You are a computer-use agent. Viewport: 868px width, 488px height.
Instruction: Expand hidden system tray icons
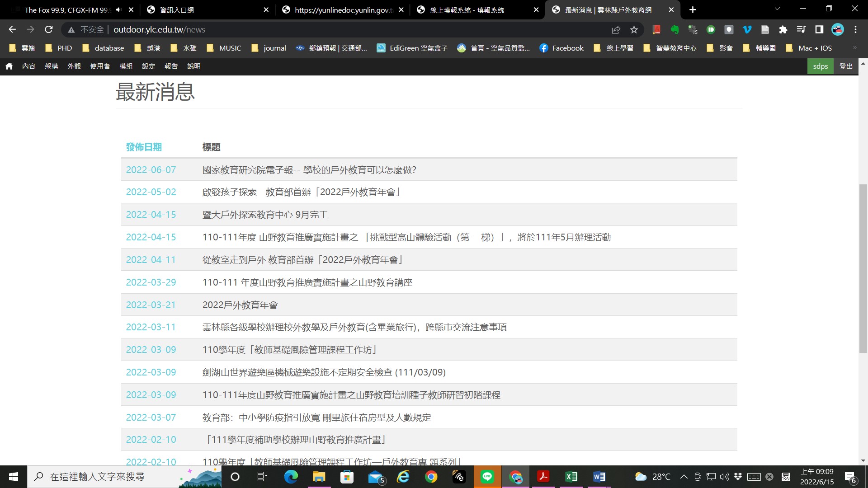684,477
